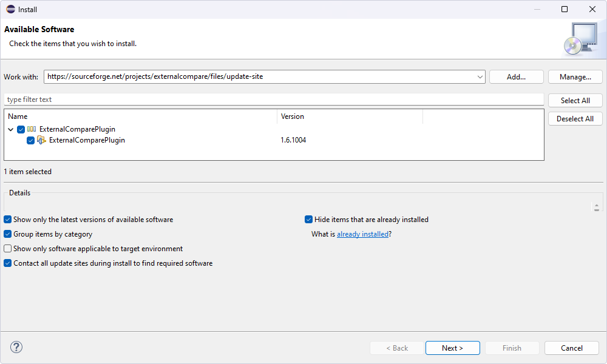
Task: Click the Available Software heading
Action: pos(39,29)
